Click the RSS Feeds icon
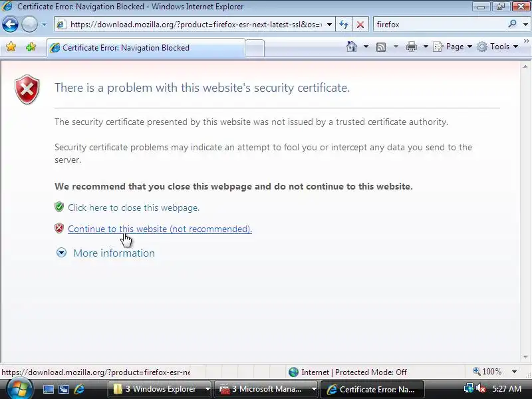Image resolution: width=532 pixels, height=399 pixels. point(381,47)
